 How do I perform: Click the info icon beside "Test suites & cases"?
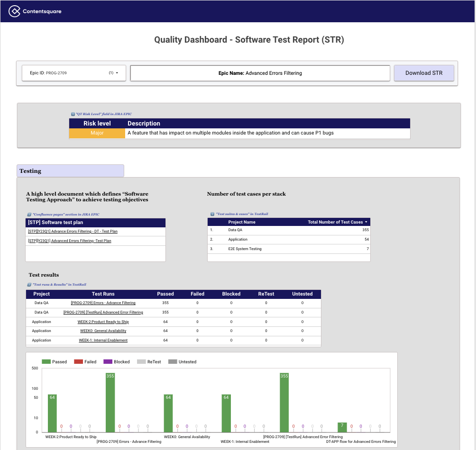pos(212,213)
